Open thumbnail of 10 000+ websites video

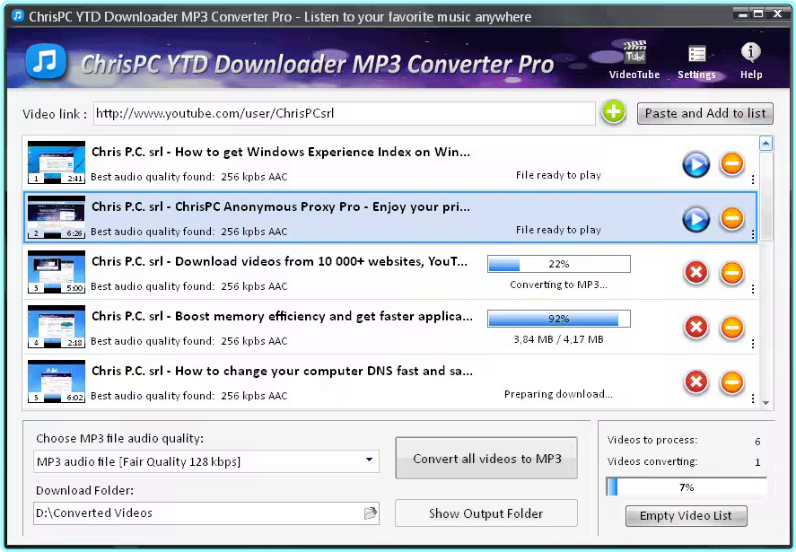(x=56, y=272)
